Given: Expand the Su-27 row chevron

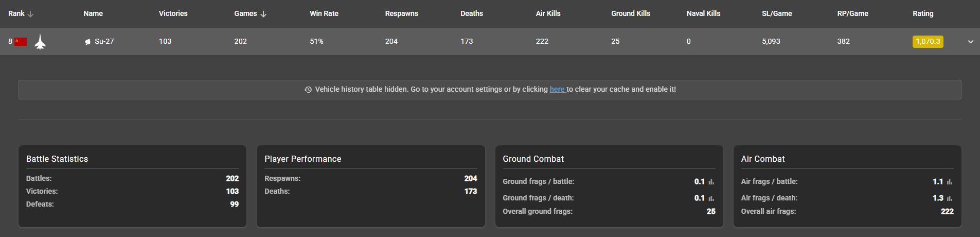Looking at the screenshot, I should coord(970,42).
